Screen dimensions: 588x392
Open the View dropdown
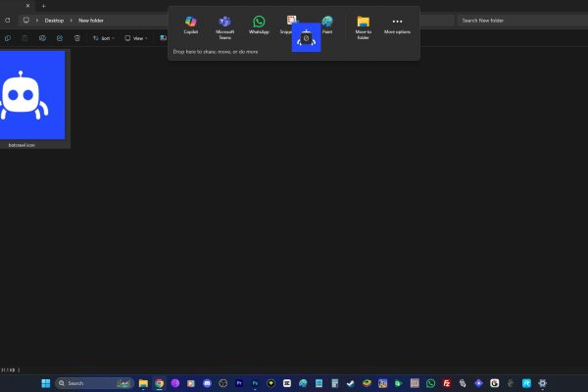click(x=136, y=38)
